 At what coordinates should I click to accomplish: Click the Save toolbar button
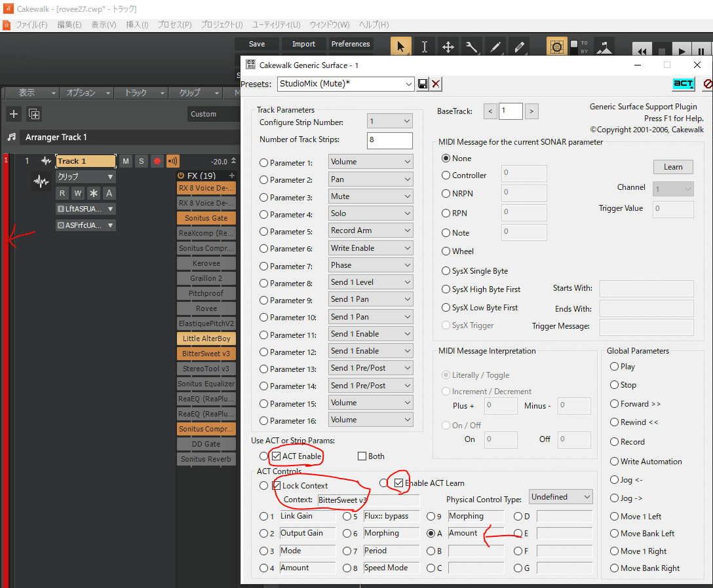pos(257,44)
